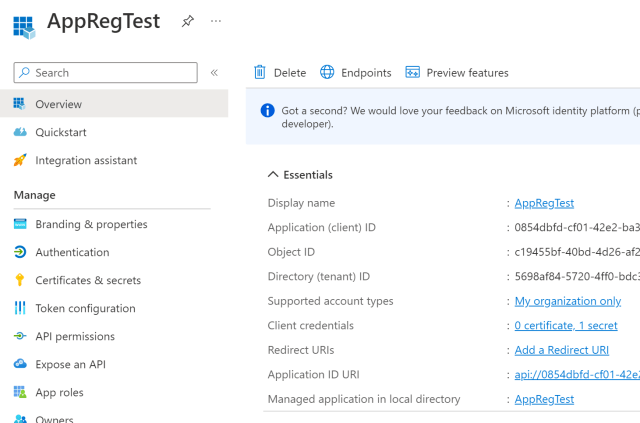Click the Delete trash icon

tap(260, 72)
